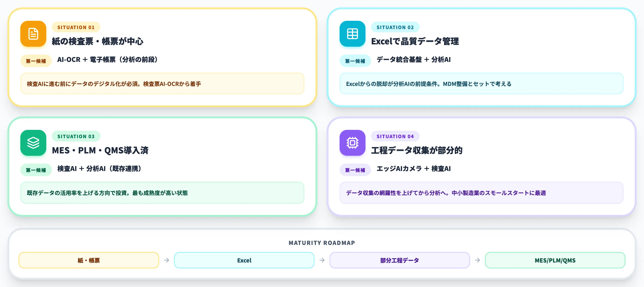Click the text データ統合基盤 + 分析AI
The image size is (644, 287).
[x=414, y=60]
